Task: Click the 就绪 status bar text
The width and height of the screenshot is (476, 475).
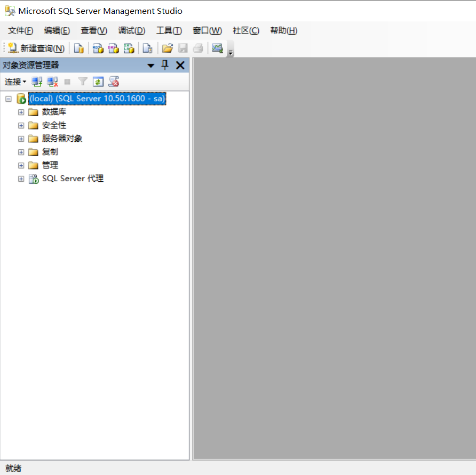Action: tap(13, 468)
